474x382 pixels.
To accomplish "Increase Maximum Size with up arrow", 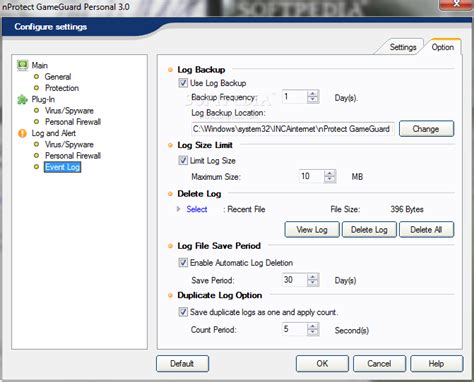I will (330, 173).
